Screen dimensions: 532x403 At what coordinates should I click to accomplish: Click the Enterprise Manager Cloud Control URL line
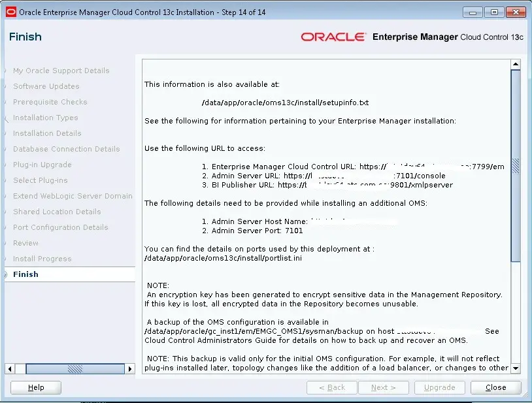tap(353, 167)
